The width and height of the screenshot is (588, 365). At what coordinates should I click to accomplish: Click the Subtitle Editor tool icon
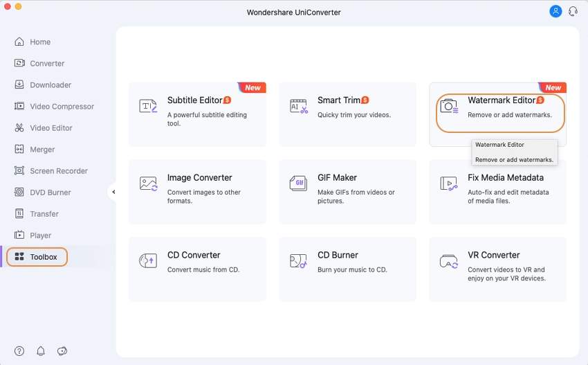(148, 106)
